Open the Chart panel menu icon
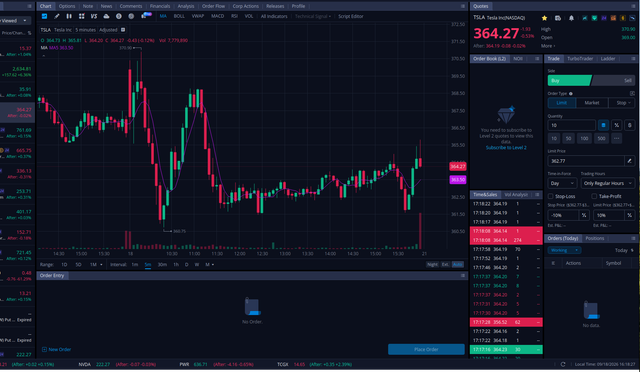640x372 pixels. pyautogui.click(x=463, y=6)
